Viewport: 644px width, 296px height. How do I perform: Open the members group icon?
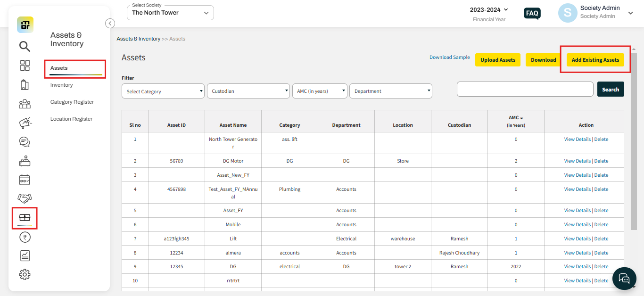(25, 104)
